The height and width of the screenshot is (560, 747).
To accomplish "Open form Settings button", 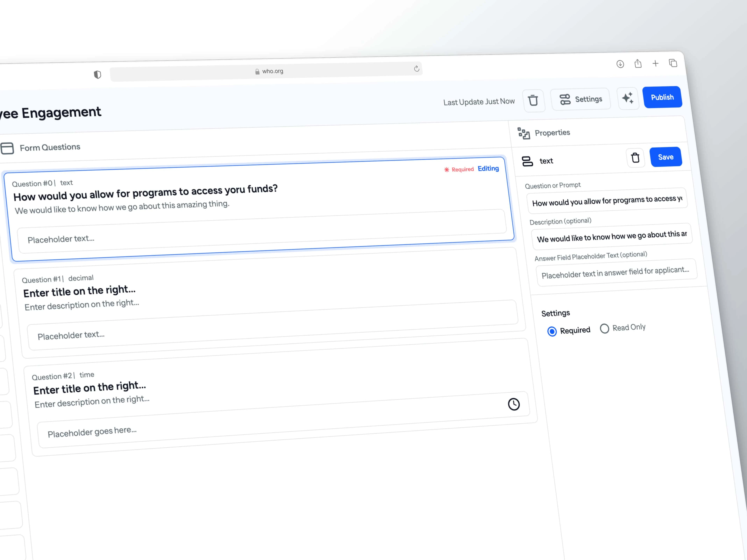I will (580, 99).
